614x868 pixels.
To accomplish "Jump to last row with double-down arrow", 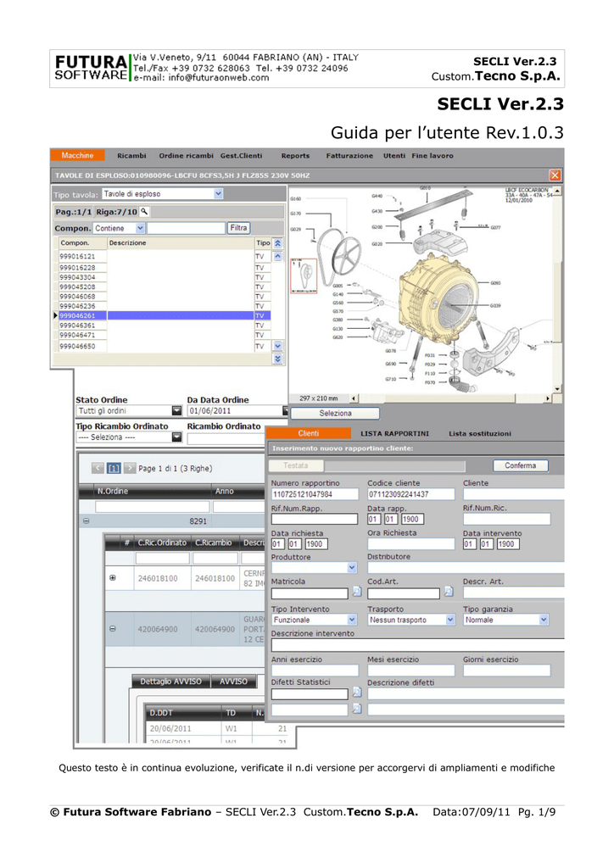I will pos(278,359).
